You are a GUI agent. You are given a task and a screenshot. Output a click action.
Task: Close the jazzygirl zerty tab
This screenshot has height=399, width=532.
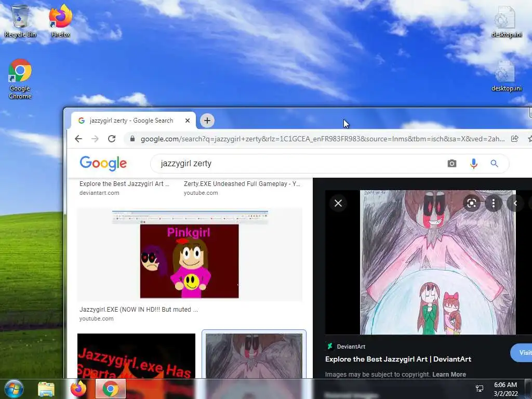point(187,121)
